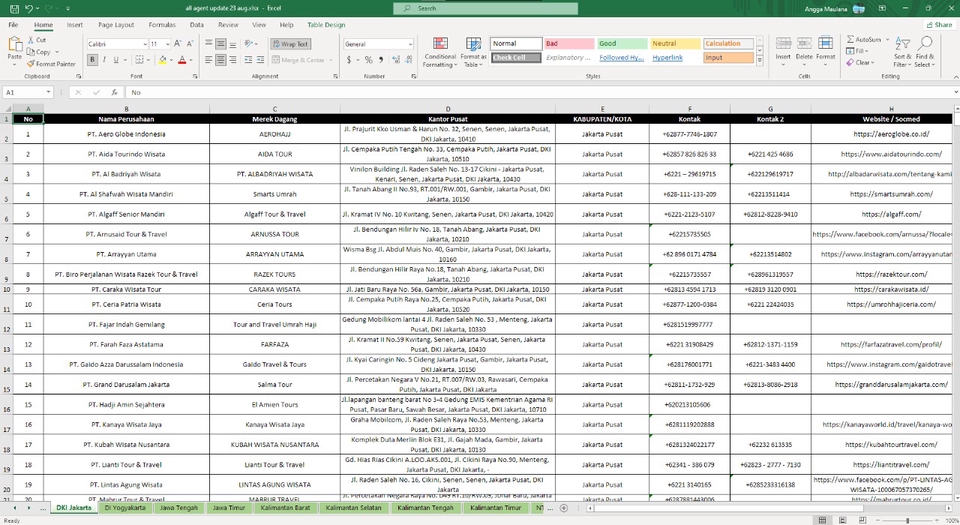Switch to the Jawa Tengah sheet
Image resolution: width=960 pixels, height=525 pixels.
pos(179,508)
